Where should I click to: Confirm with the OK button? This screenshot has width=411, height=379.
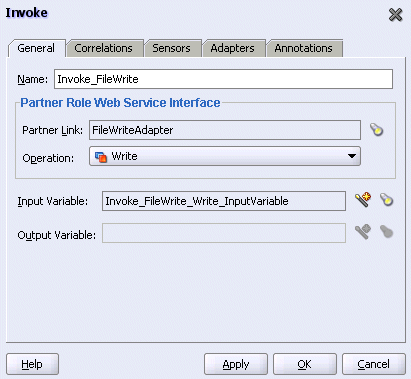point(305,364)
